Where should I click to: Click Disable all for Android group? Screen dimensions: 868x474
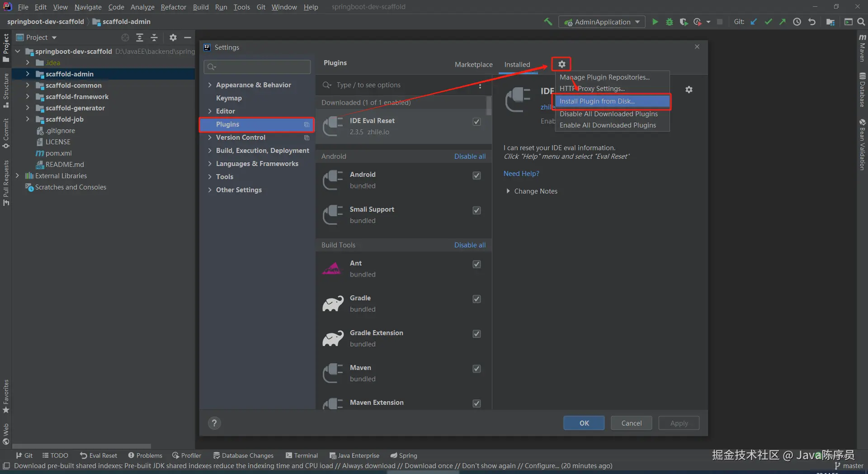click(x=470, y=156)
